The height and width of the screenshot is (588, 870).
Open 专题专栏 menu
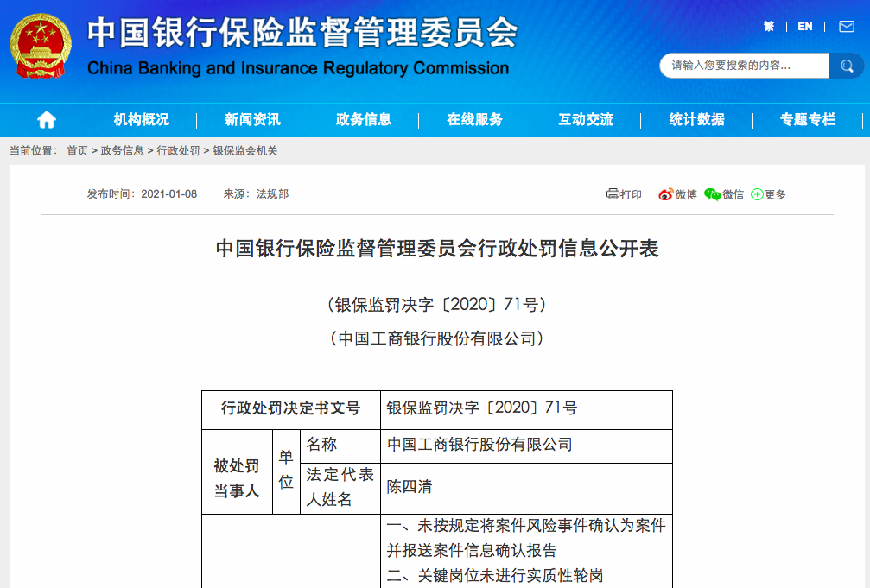[807, 119]
